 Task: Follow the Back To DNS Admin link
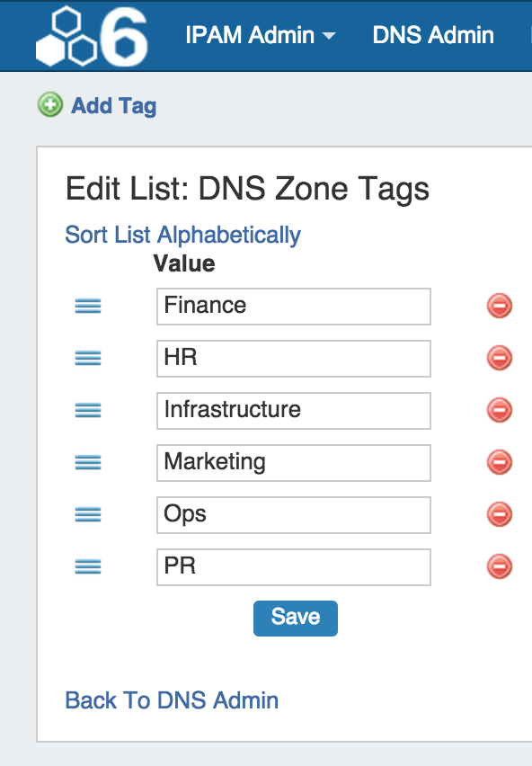click(172, 700)
